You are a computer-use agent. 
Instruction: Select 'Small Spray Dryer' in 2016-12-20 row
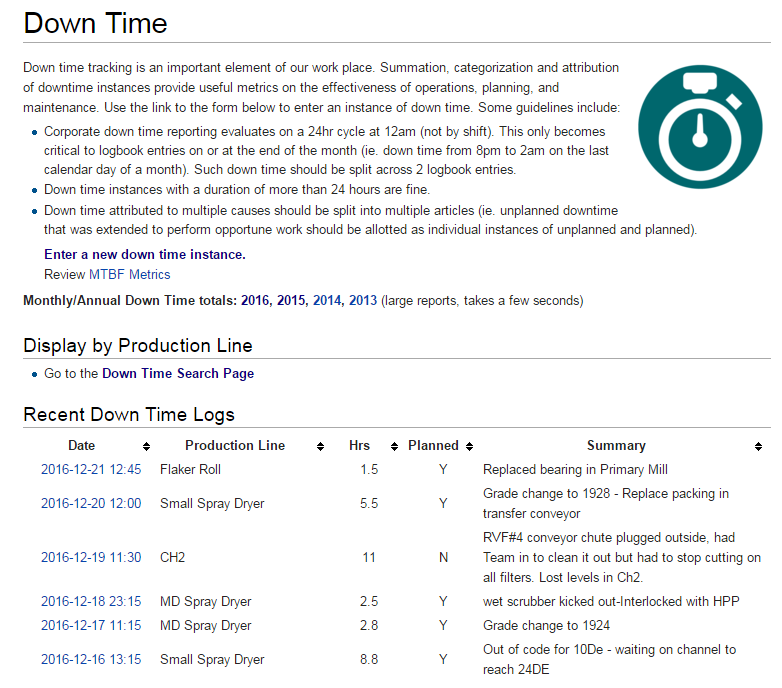click(x=212, y=504)
